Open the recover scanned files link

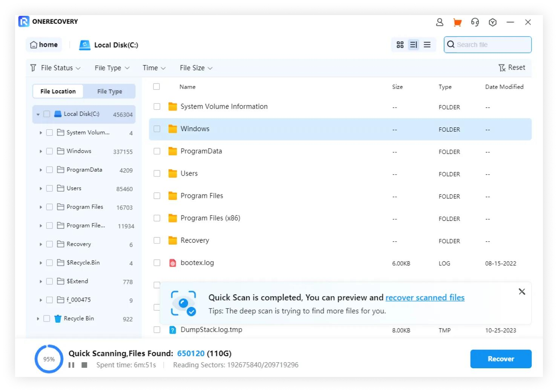[x=425, y=297]
